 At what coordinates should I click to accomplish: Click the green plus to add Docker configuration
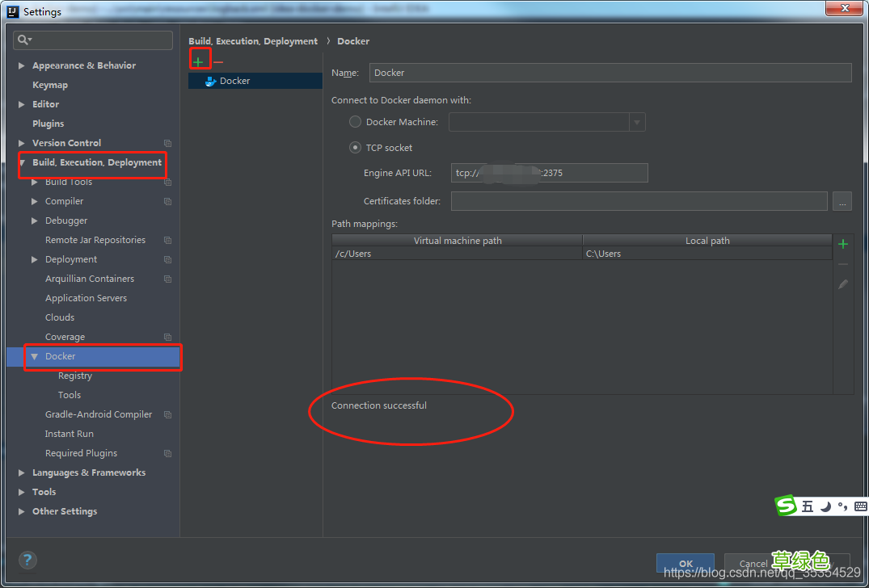(198, 61)
